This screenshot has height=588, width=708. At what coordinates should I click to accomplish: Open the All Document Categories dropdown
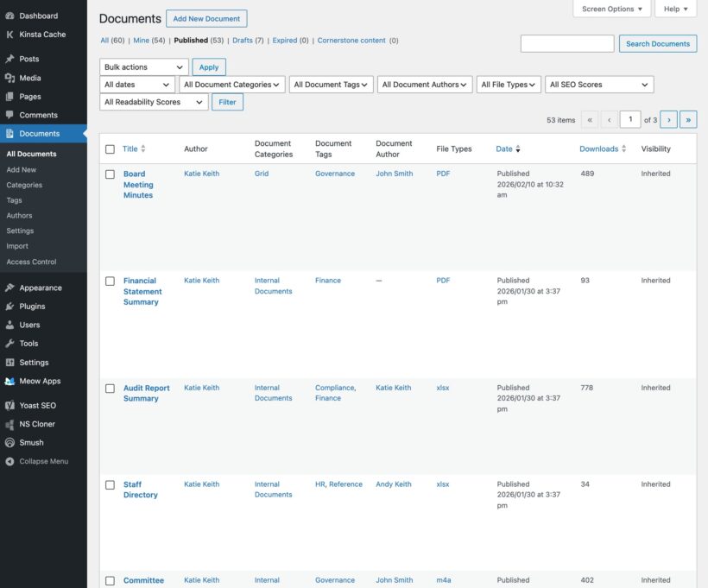231,85
